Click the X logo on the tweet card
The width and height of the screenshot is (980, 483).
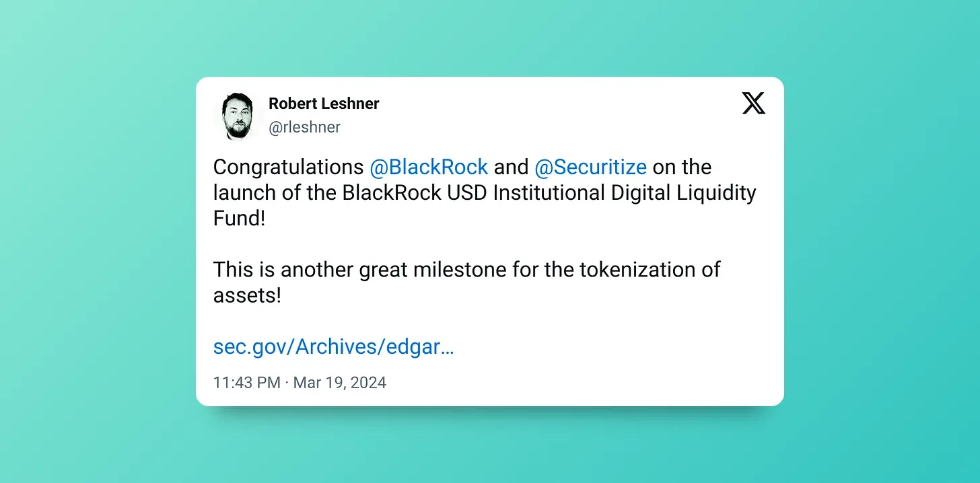pyautogui.click(x=753, y=103)
